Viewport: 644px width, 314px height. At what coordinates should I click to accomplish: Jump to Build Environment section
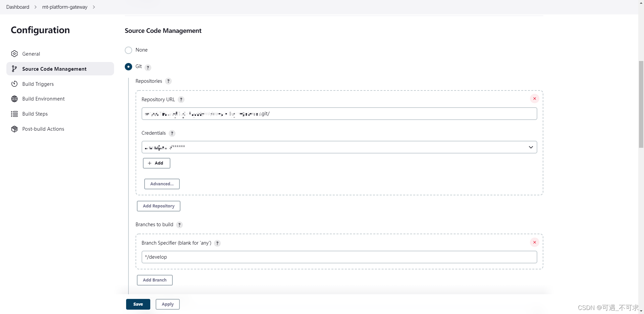[x=60, y=99]
